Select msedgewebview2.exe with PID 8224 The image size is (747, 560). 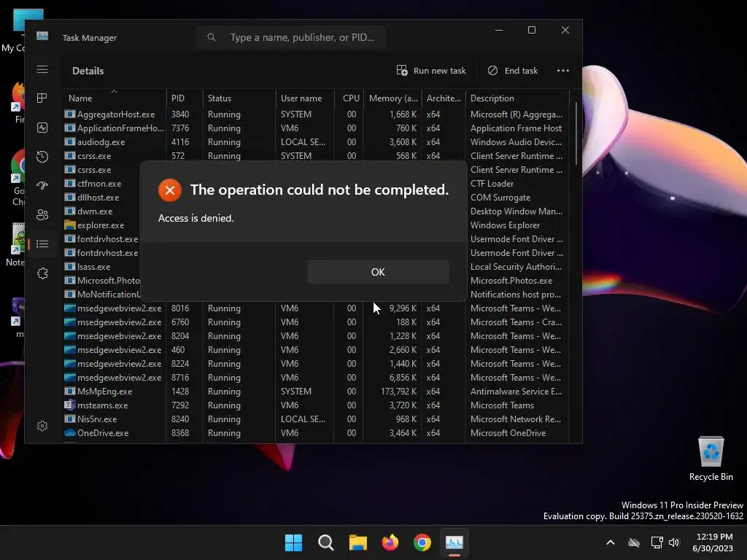click(x=315, y=363)
